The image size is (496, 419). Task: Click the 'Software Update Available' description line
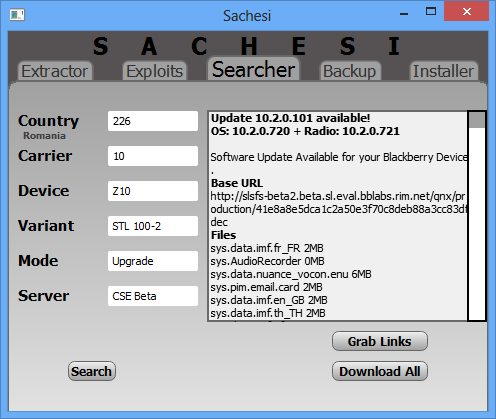pyautogui.click(x=338, y=157)
